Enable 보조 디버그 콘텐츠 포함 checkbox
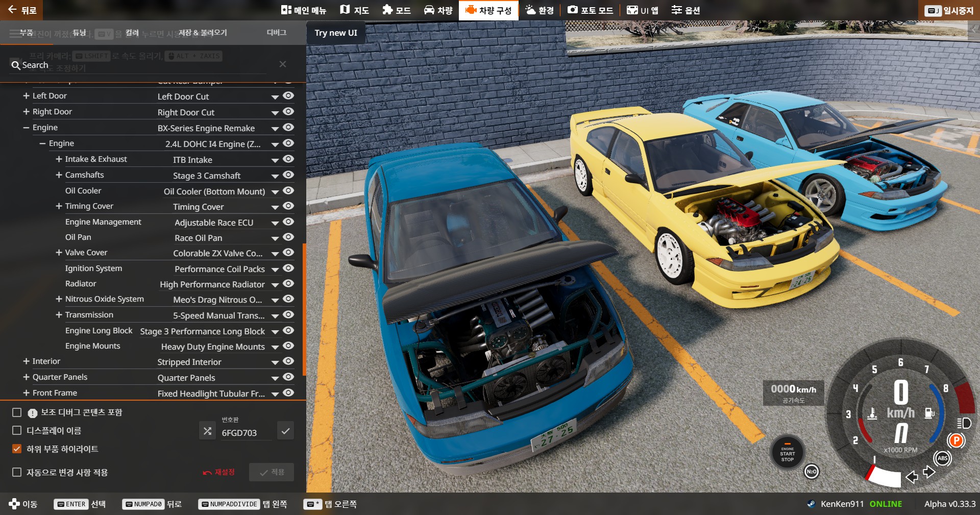Image resolution: width=980 pixels, height=515 pixels. pyautogui.click(x=17, y=412)
